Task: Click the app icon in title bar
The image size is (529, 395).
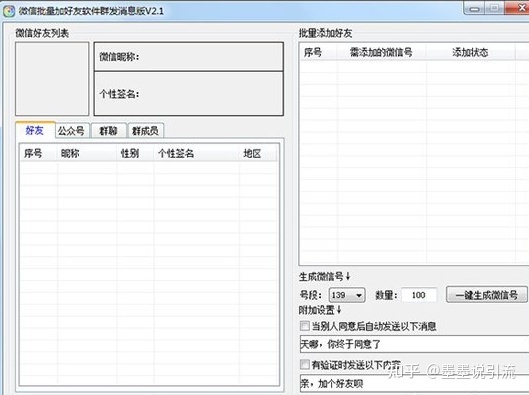Action: [9, 11]
